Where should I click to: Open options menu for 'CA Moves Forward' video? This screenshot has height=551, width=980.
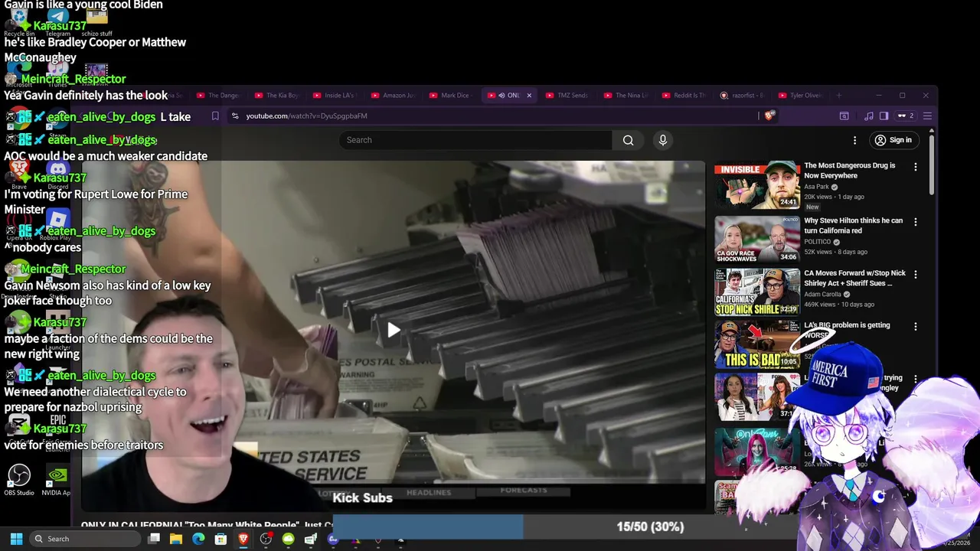click(915, 274)
